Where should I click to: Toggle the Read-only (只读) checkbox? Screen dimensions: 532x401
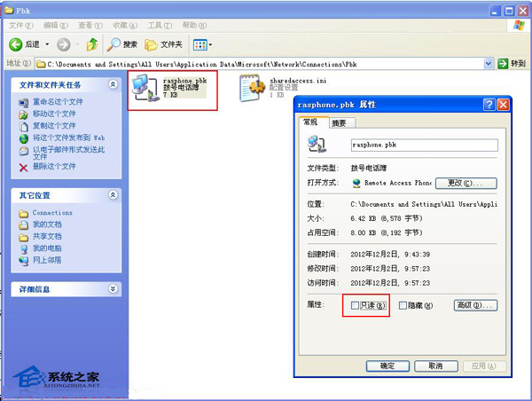coord(355,305)
